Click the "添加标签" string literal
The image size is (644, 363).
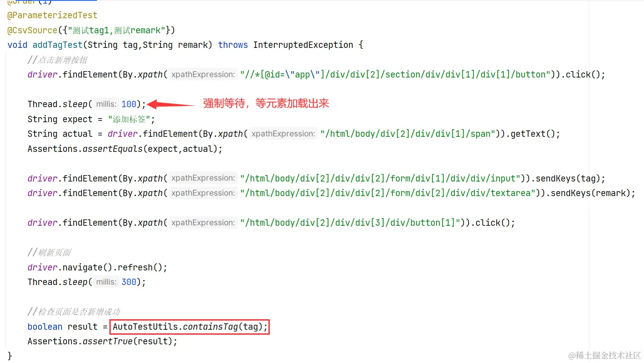pyautogui.click(x=129, y=119)
